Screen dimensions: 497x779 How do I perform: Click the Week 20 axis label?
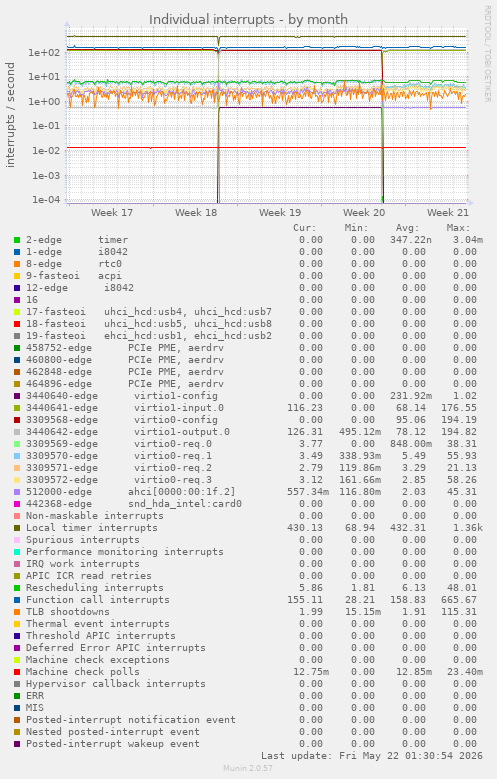point(364,213)
